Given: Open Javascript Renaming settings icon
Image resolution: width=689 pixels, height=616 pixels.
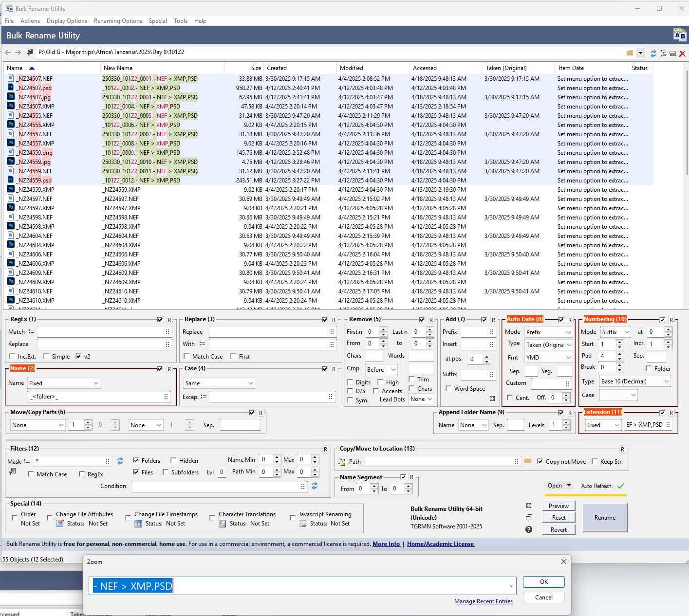Looking at the screenshot, I should (302, 524).
